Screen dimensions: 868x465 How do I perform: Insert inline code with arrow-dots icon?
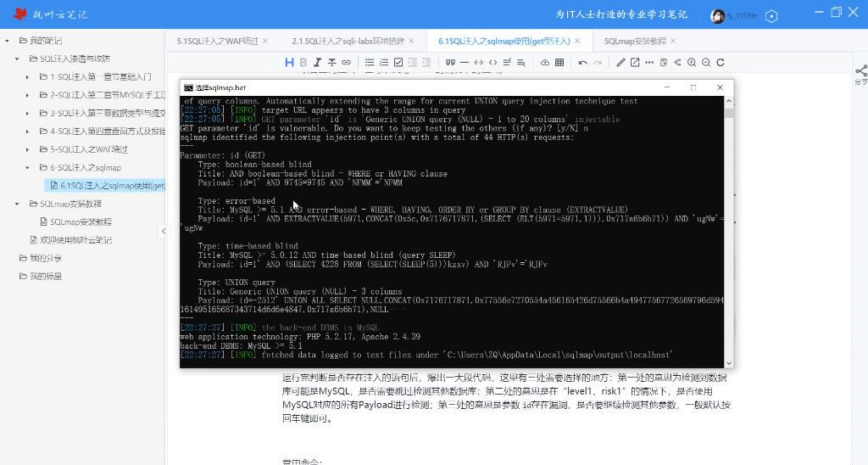coord(479,63)
